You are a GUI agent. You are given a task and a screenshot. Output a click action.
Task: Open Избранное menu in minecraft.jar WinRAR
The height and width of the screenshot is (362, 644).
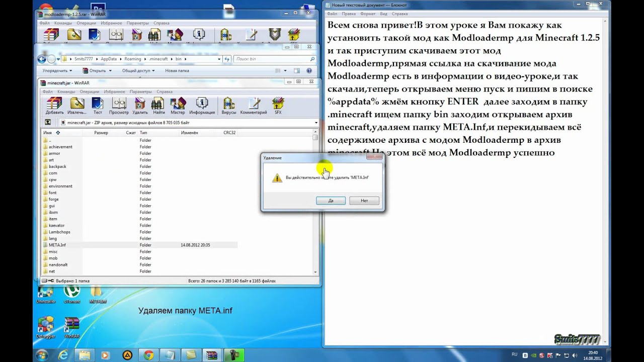point(114,92)
